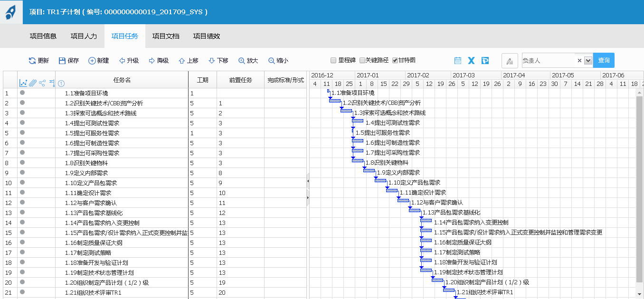Collapse the task grid via splitter arrow
644x299 pixels.
pos(308,181)
